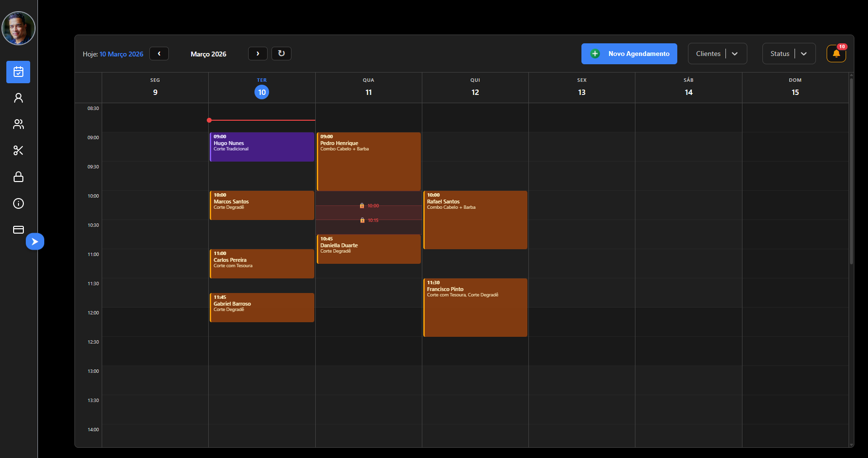Viewport: 868px width, 458px height.
Task: Open the notifications bell with 10 alerts
Action: 836,54
